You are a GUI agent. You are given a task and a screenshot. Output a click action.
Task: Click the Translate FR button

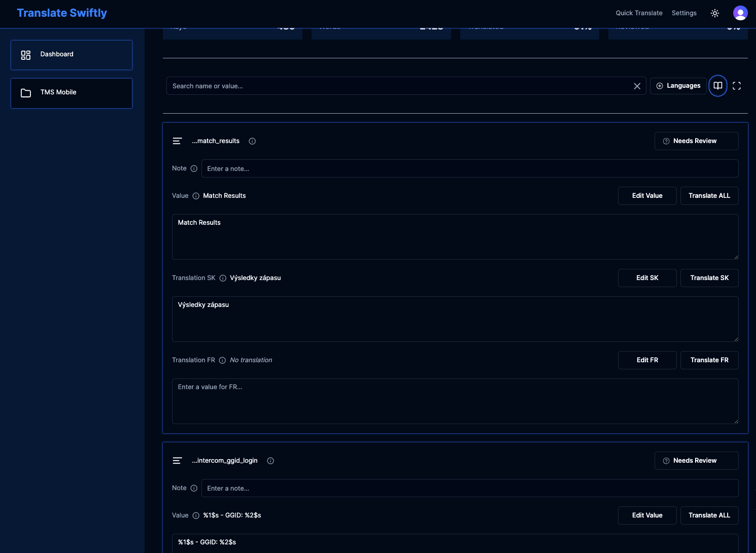(709, 360)
